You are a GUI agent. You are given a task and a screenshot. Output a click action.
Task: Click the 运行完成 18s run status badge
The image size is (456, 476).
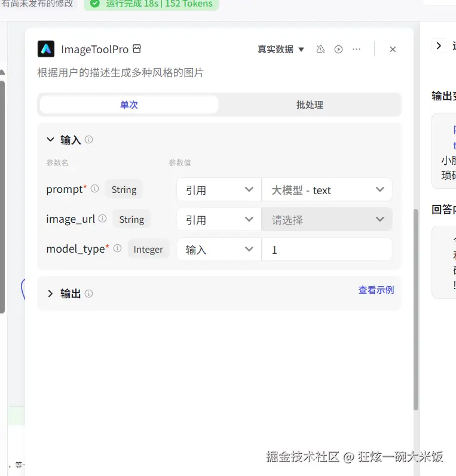pyautogui.click(x=151, y=4)
